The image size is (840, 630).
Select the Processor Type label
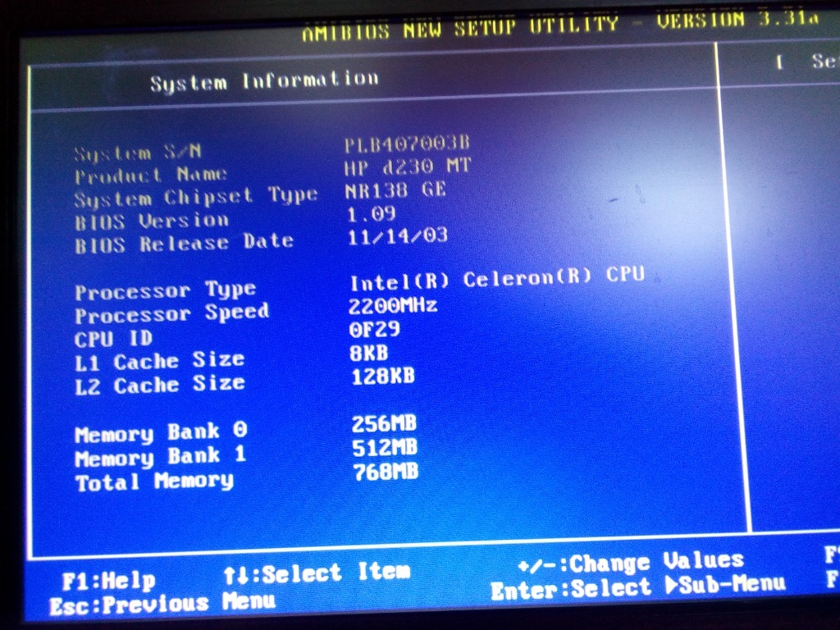click(165, 291)
